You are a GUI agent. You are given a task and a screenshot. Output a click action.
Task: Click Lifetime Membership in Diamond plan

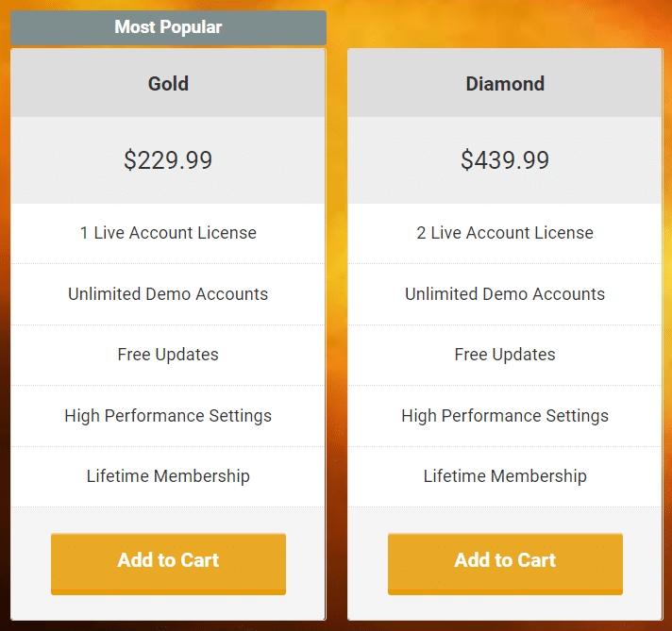click(505, 476)
